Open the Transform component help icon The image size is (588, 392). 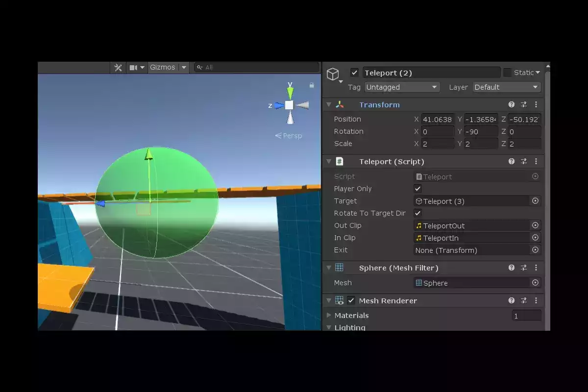coord(512,104)
